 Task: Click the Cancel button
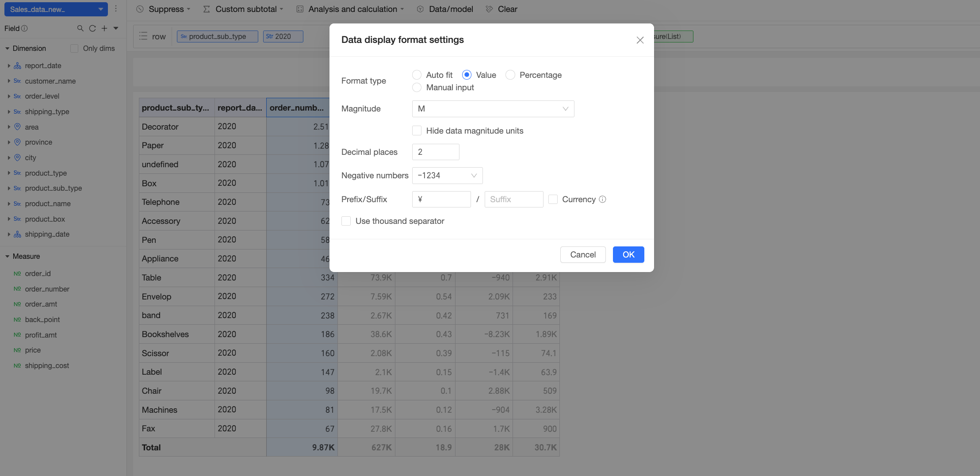tap(583, 254)
